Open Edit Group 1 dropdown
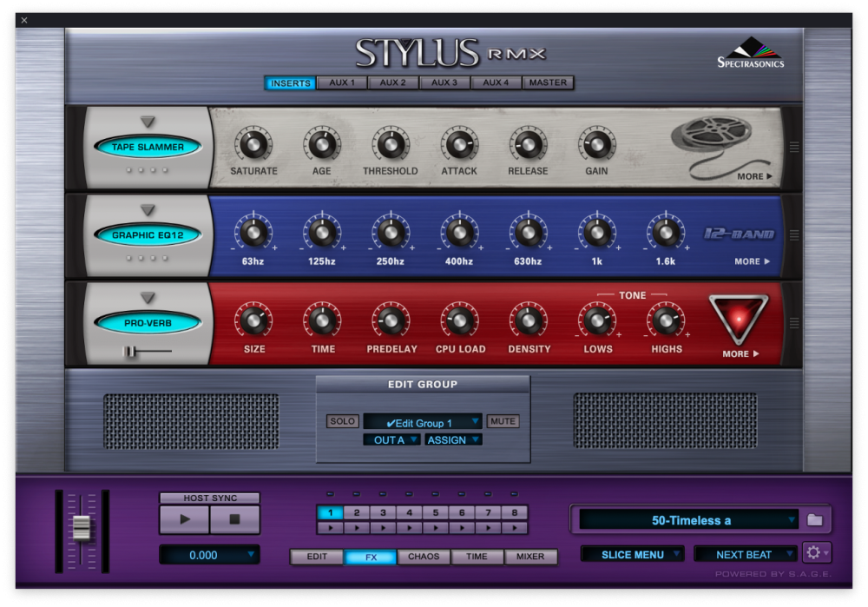 click(x=423, y=423)
